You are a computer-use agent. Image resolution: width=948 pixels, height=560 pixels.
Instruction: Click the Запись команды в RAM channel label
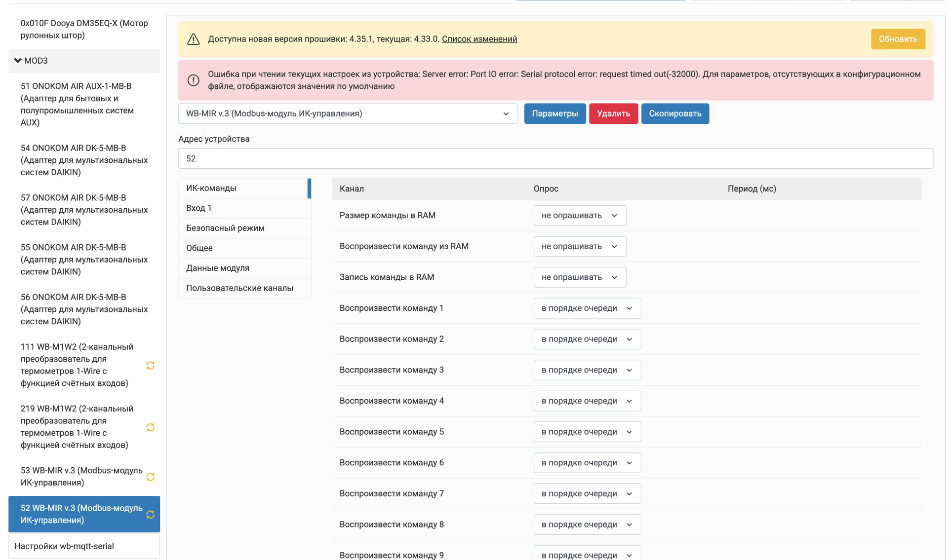(387, 277)
